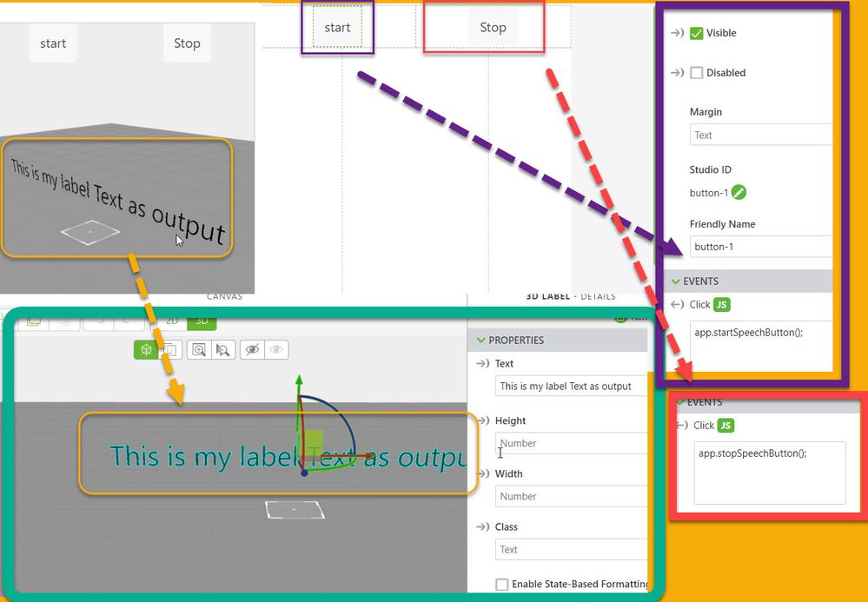The width and height of the screenshot is (868, 602).
Task: Enable State-Based Formatting checkbox
Action: click(x=501, y=585)
